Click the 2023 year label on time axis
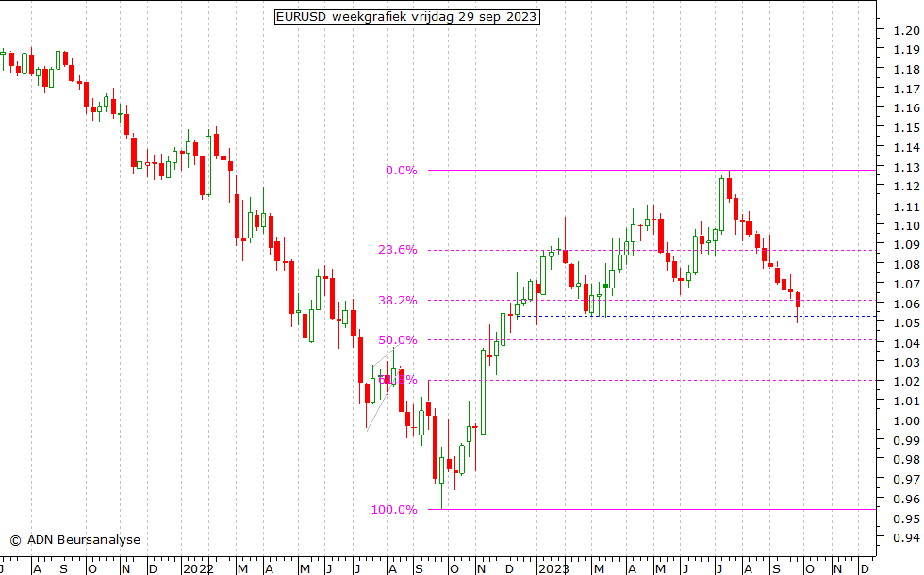 click(x=553, y=569)
